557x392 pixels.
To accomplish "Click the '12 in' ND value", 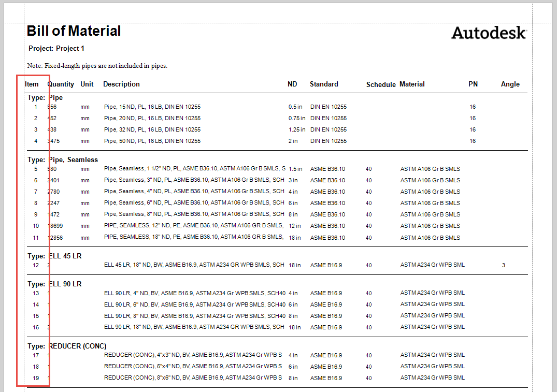I will tap(295, 226).
